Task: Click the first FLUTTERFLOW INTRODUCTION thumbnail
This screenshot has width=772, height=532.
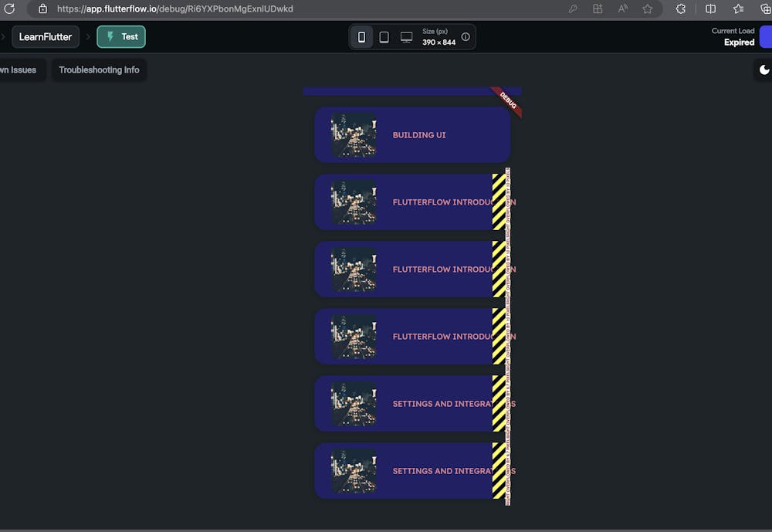Action: [x=354, y=202]
